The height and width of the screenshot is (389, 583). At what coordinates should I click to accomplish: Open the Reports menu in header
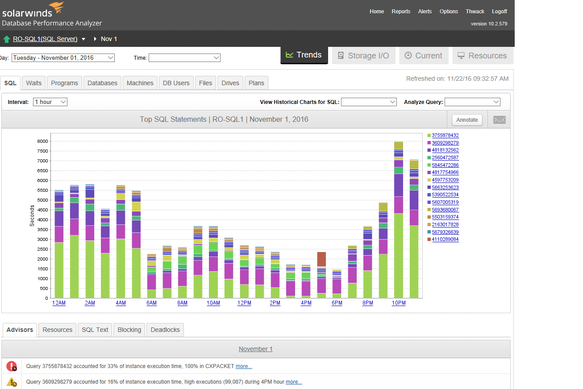tap(401, 12)
